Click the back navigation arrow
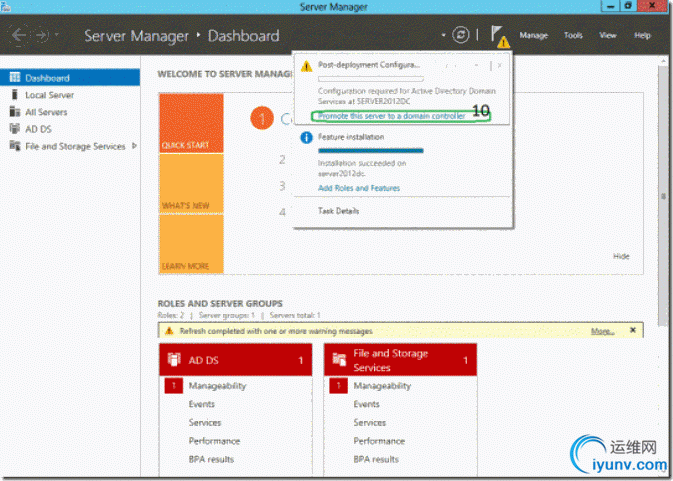This screenshot has height=481, width=673. click(19, 35)
